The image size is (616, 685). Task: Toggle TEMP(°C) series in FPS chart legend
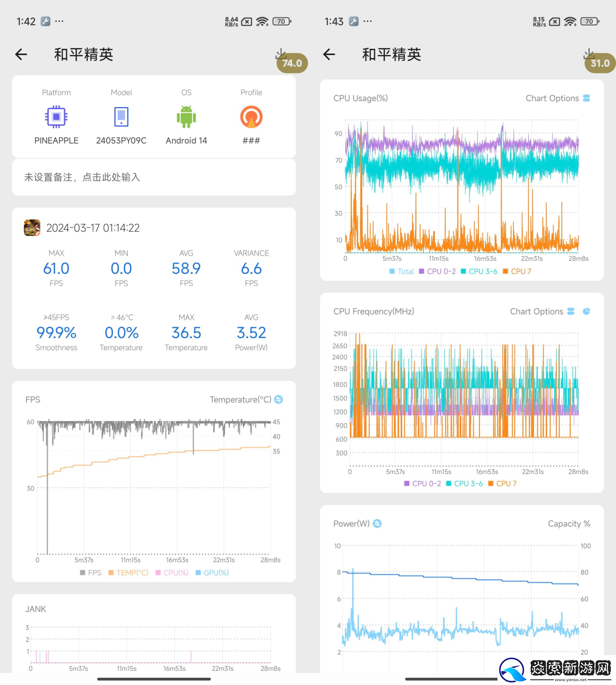pyautogui.click(x=129, y=573)
